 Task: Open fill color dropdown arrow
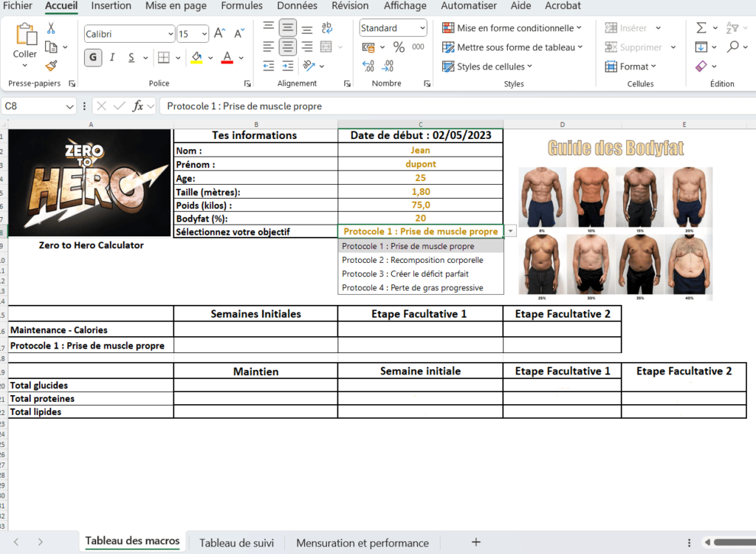(210, 58)
